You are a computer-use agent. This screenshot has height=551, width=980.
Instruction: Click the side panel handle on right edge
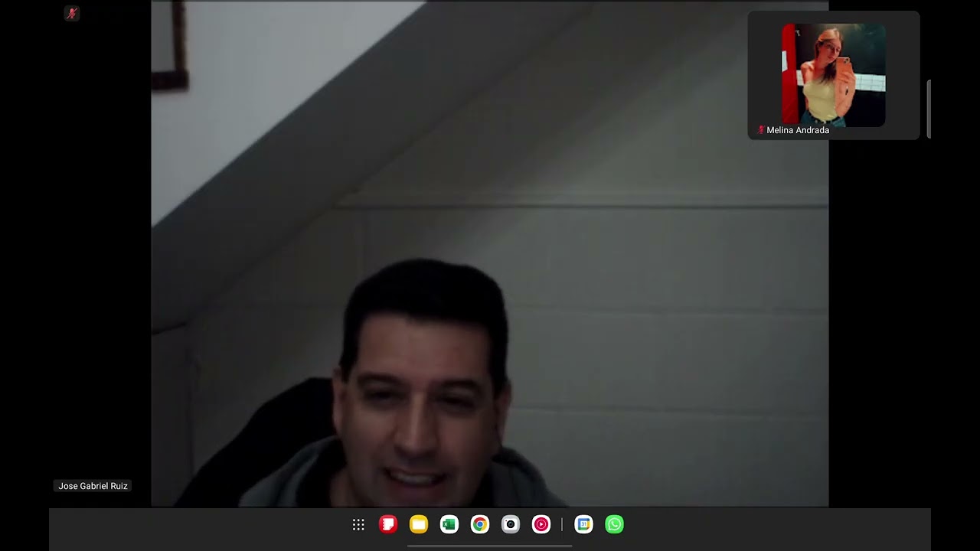[929, 109]
